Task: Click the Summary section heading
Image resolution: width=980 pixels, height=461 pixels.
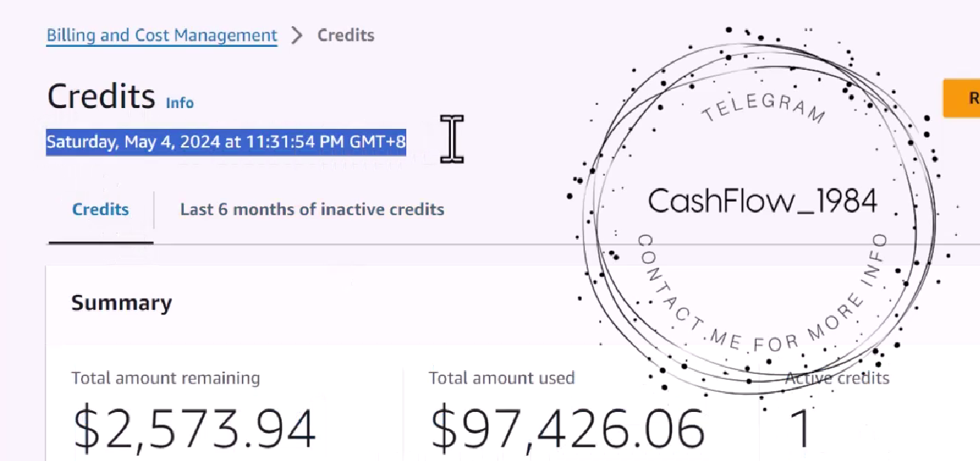Action: click(x=121, y=303)
